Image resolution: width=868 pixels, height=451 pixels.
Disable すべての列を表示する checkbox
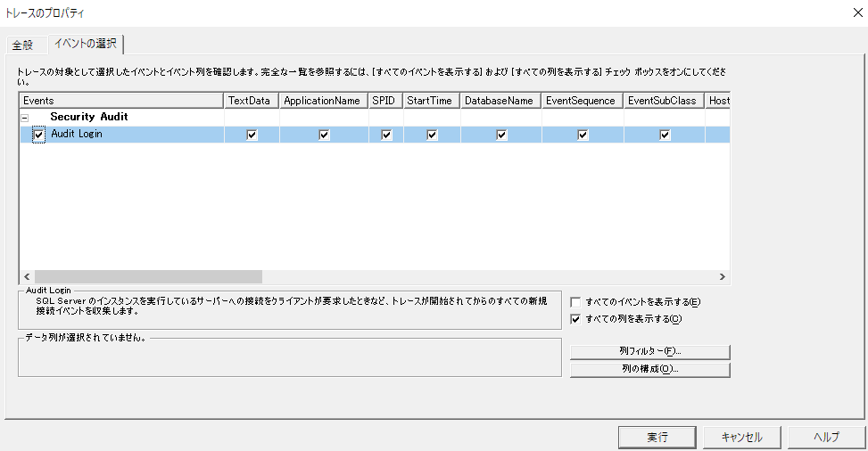pos(575,319)
